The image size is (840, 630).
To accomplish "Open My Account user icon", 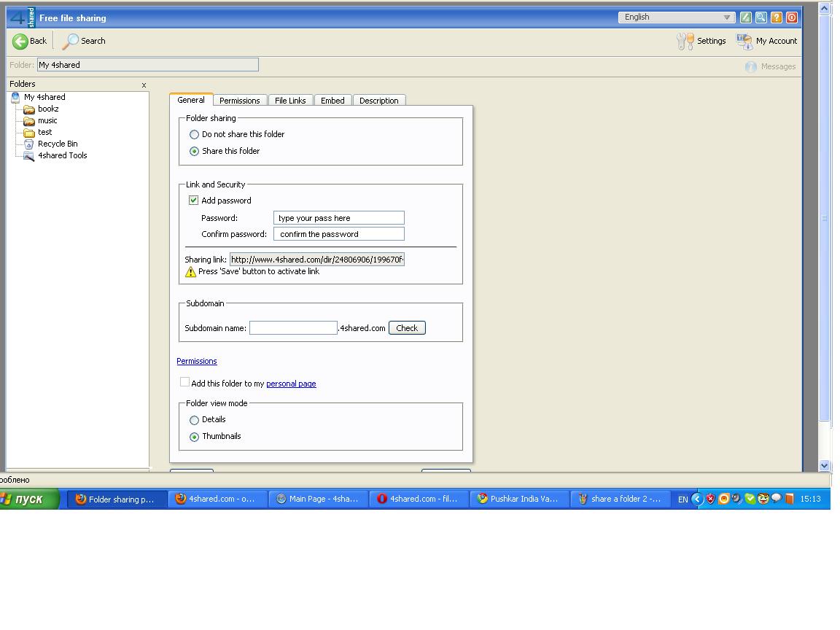I will (744, 42).
